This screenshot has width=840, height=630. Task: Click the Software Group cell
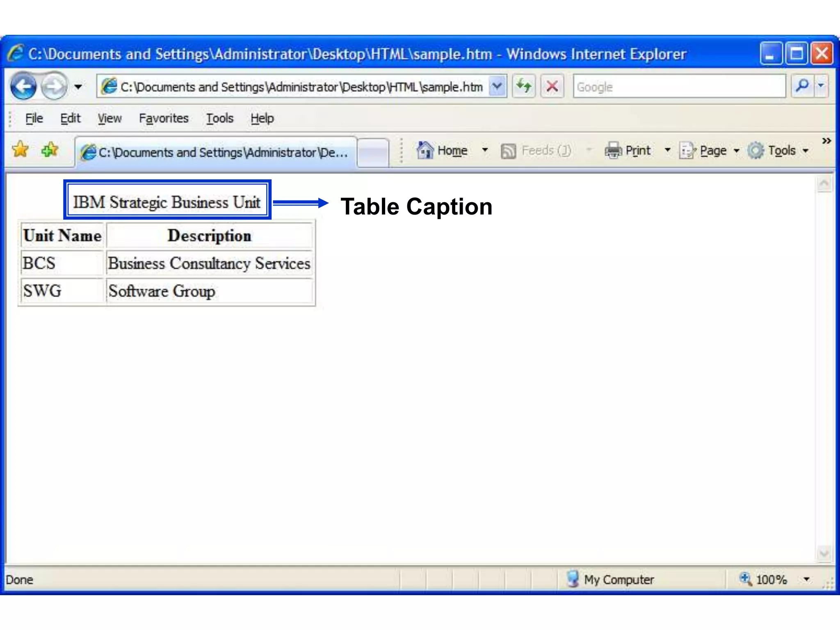pos(210,291)
